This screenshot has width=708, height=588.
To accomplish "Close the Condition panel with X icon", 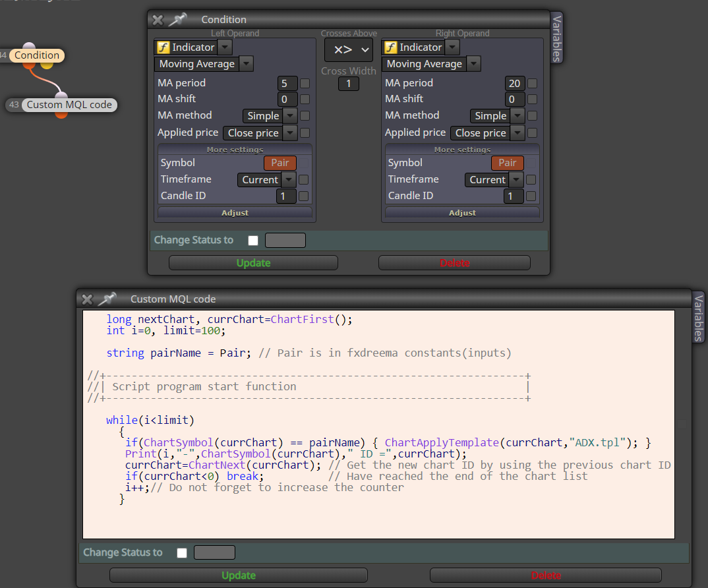I will [158, 20].
